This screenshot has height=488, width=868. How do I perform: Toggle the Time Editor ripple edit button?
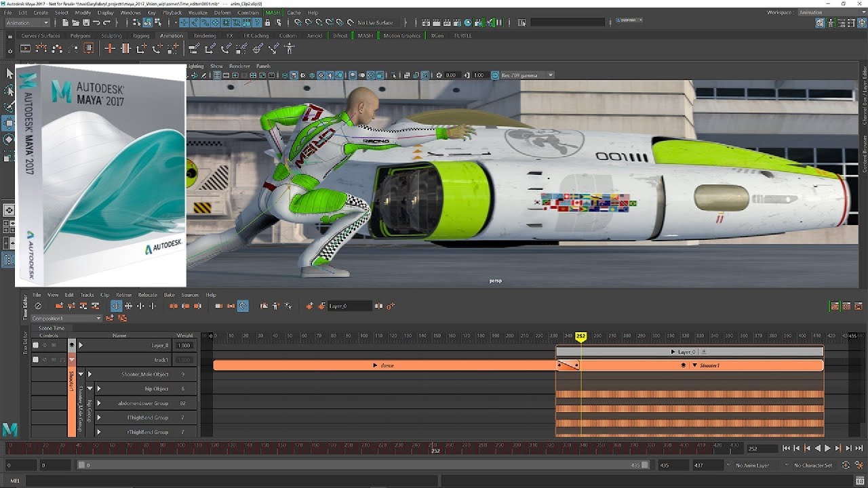(x=116, y=306)
